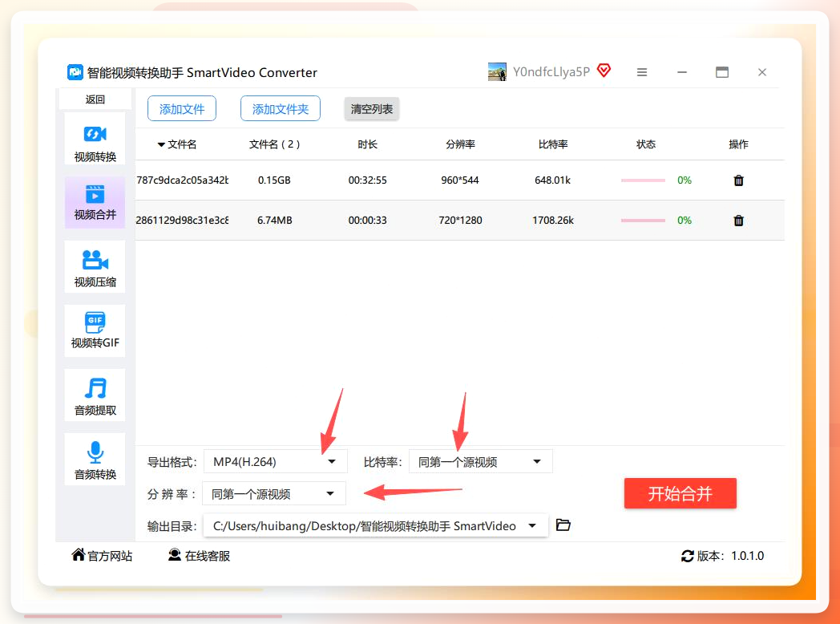
Task: Toggle sort arrow on first 文件名 column
Action: 161,144
